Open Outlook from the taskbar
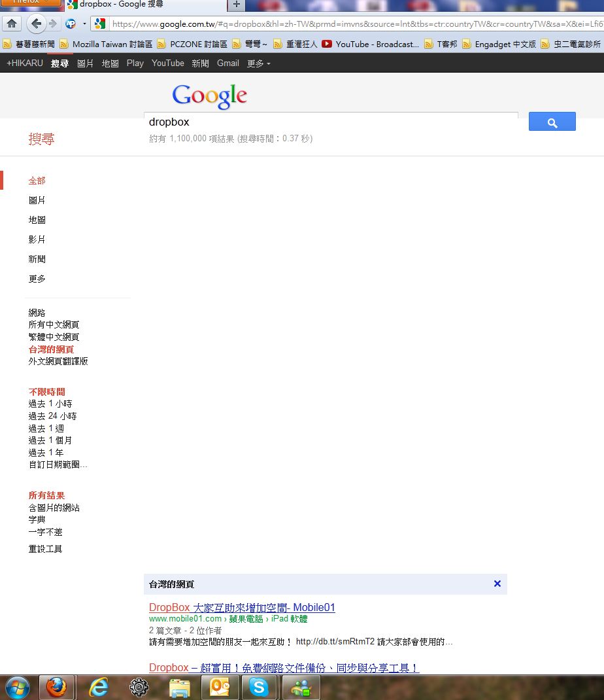This screenshot has width=604, height=700. (220, 688)
